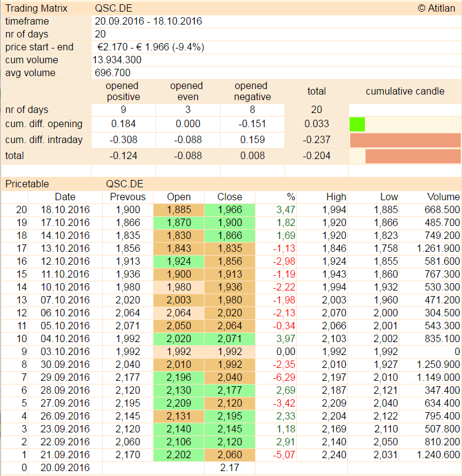Click the 'cumulative candle' header cell
462x476 pixels.
click(405, 91)
